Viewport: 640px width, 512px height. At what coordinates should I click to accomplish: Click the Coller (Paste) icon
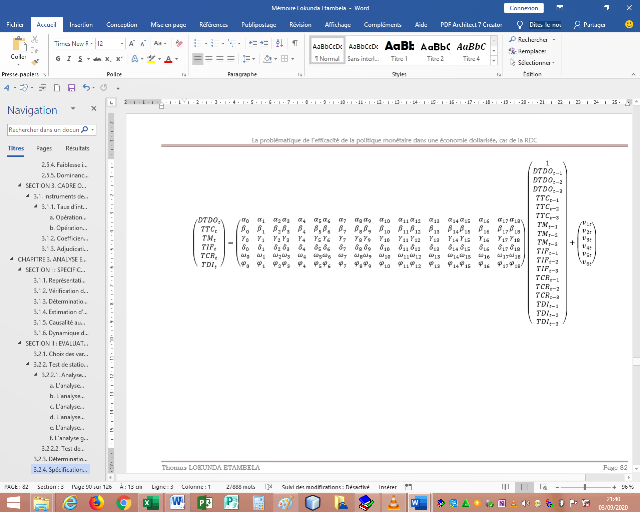(x=18, y=47)
